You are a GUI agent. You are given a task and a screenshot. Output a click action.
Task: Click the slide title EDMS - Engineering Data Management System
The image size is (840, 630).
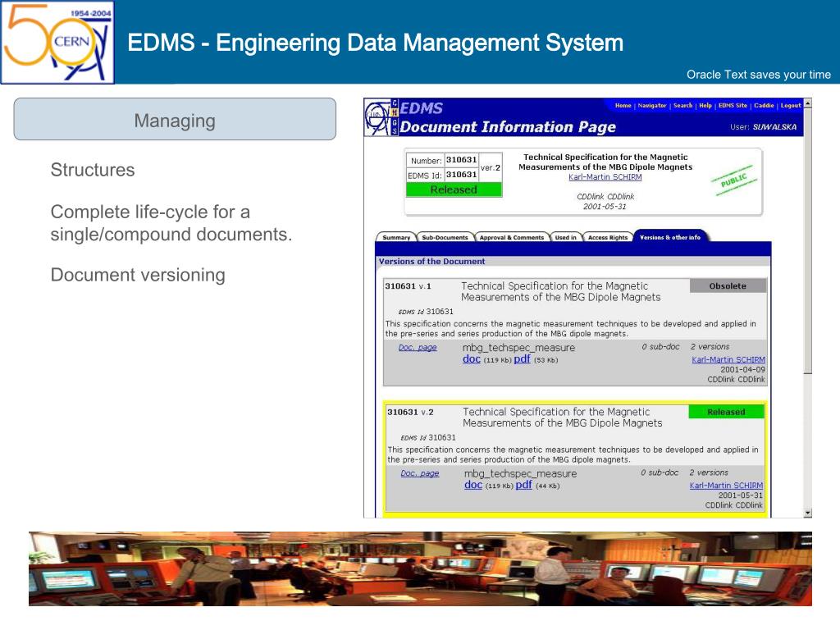coord(375,43)
